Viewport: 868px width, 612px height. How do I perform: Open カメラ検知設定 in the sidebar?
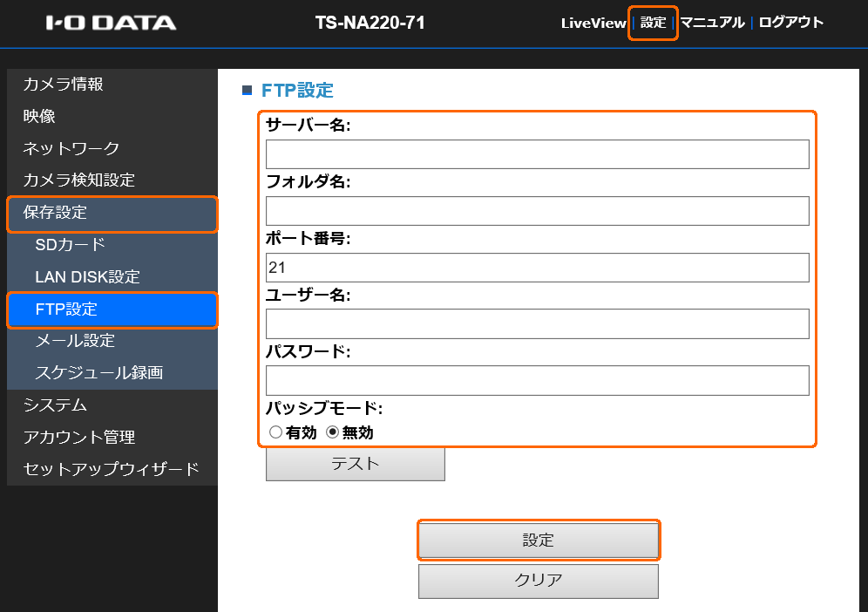112,180
